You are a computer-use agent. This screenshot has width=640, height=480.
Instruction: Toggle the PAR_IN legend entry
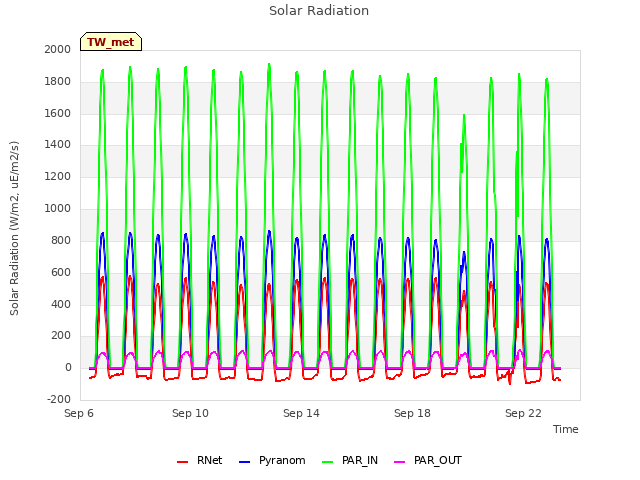(x=350, y=460)
